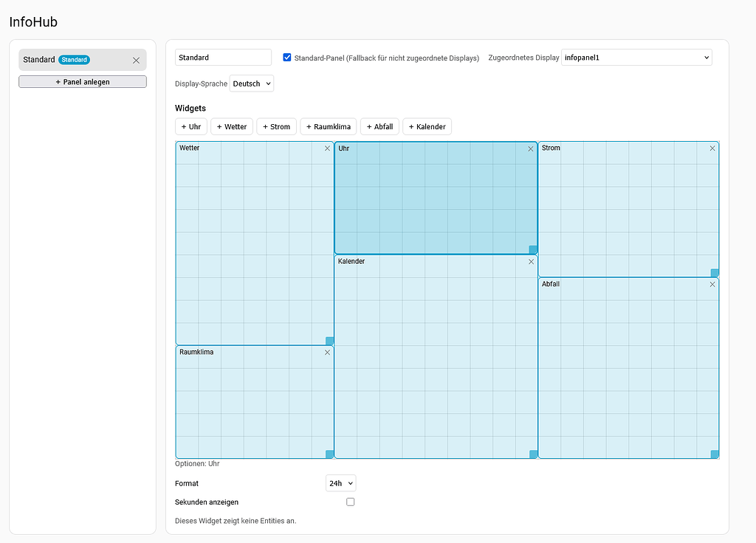
Task: Click the Standard-Panel fallback label text
Action: tap(387, 58)
